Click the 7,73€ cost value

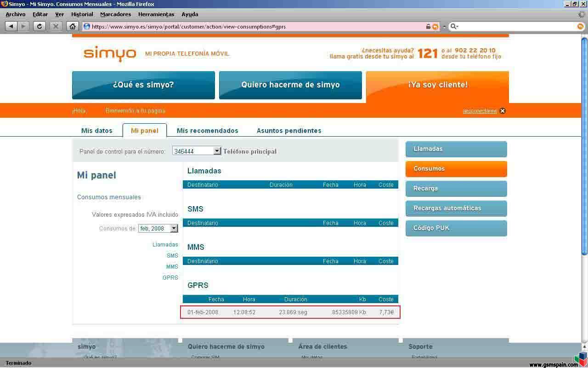coord(387,312)
